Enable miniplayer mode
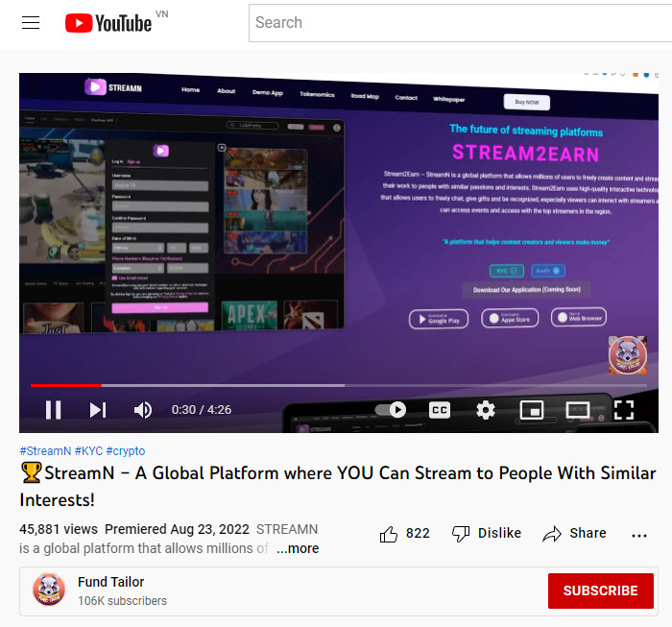 click(532, 410)
